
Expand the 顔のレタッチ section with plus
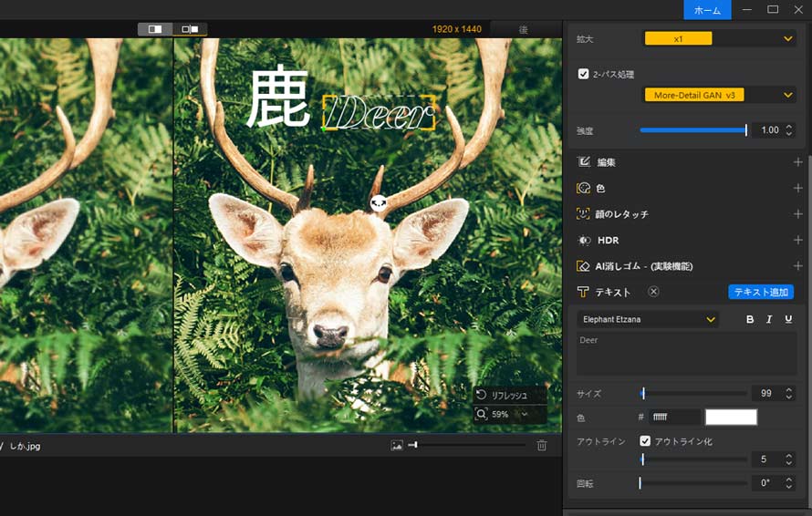coord(797,213)
